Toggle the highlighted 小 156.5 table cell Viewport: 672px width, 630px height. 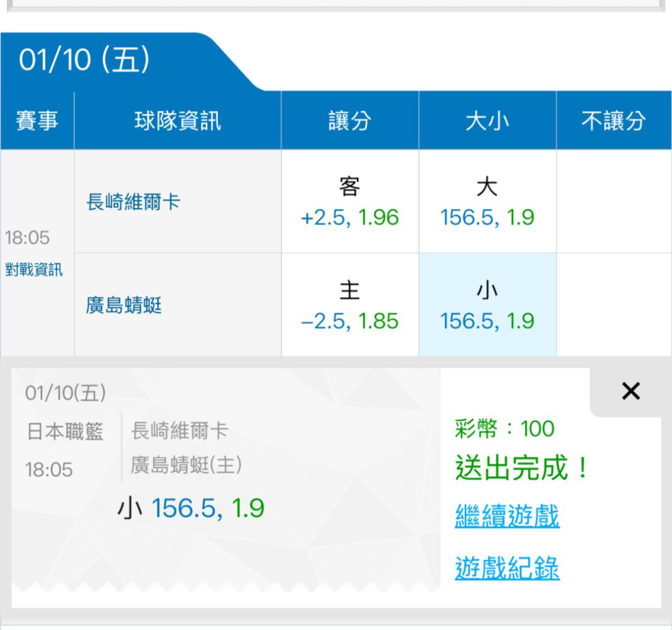pyautogui.click(x=488, y=305)
